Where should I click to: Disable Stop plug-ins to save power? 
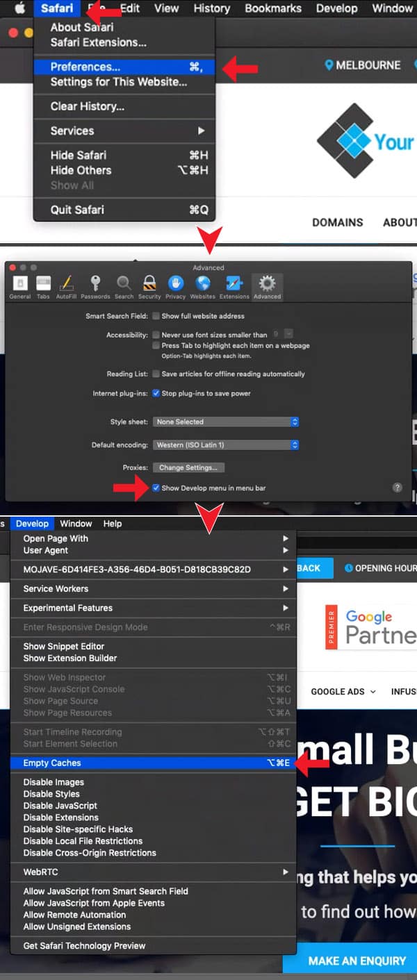[x=156, y=393]
